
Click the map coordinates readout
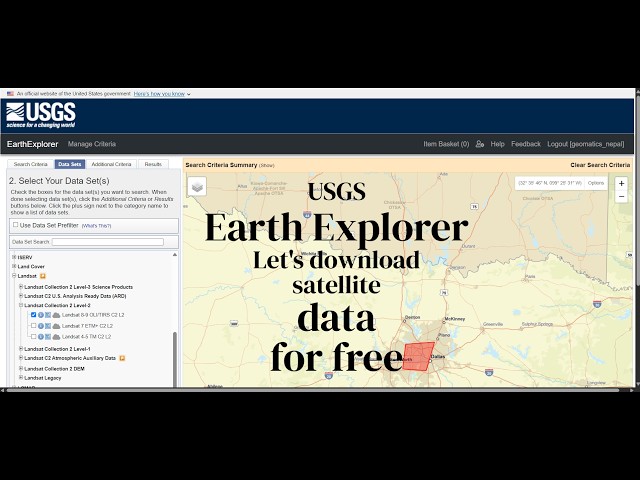point(550,183)
